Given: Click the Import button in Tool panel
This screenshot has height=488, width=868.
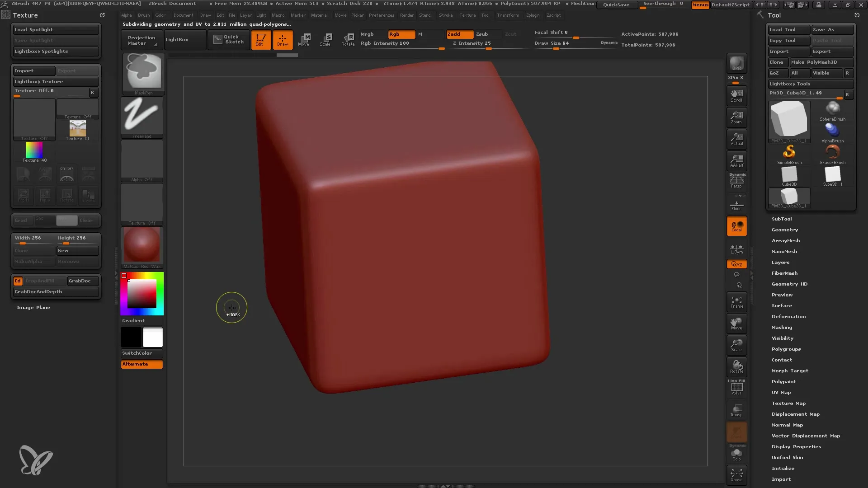Looking at the screenshot, I should coord(781,479).
